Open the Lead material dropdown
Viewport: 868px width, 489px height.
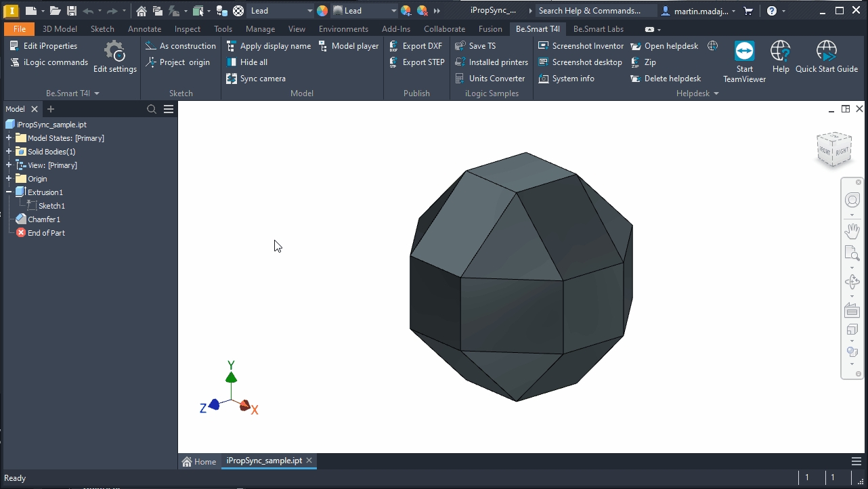click(309, 11)
